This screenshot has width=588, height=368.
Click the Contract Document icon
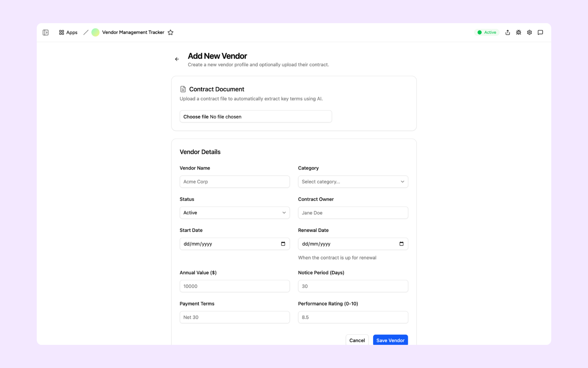pyautogui.click(x=183, y=89)
